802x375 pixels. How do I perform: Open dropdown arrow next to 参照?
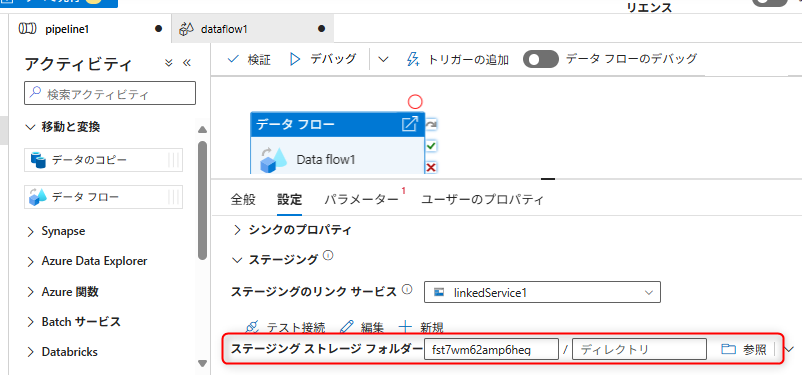point(789,349)
